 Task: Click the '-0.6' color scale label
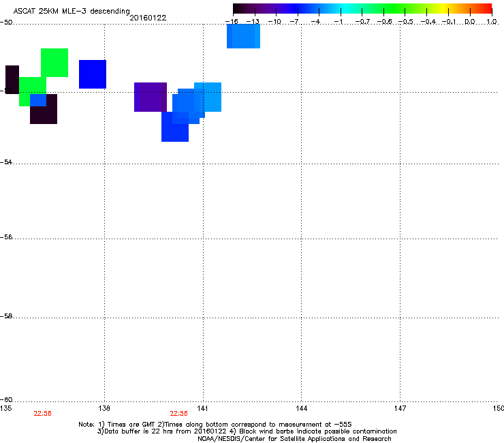(x=384, y=22)
